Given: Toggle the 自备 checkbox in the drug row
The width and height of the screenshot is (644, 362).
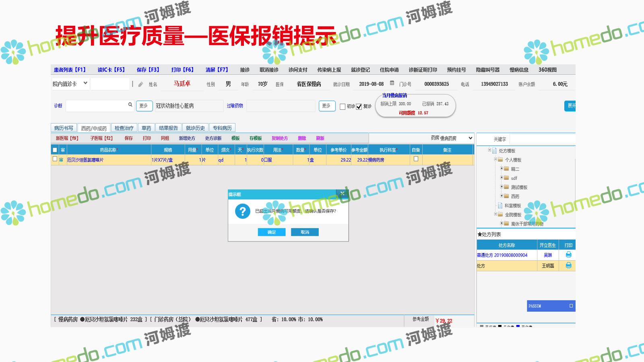Looking at the screenshot, I should point(416,159).
